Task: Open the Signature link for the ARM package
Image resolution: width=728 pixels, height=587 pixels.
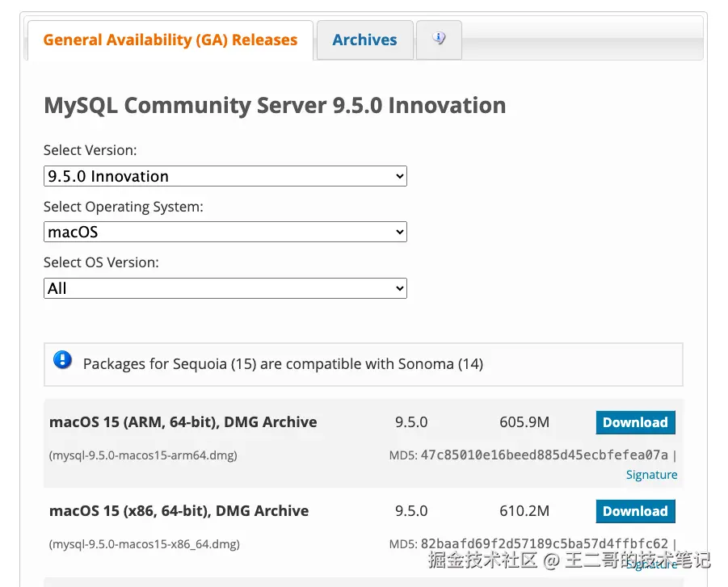Action: pos(651,475)
